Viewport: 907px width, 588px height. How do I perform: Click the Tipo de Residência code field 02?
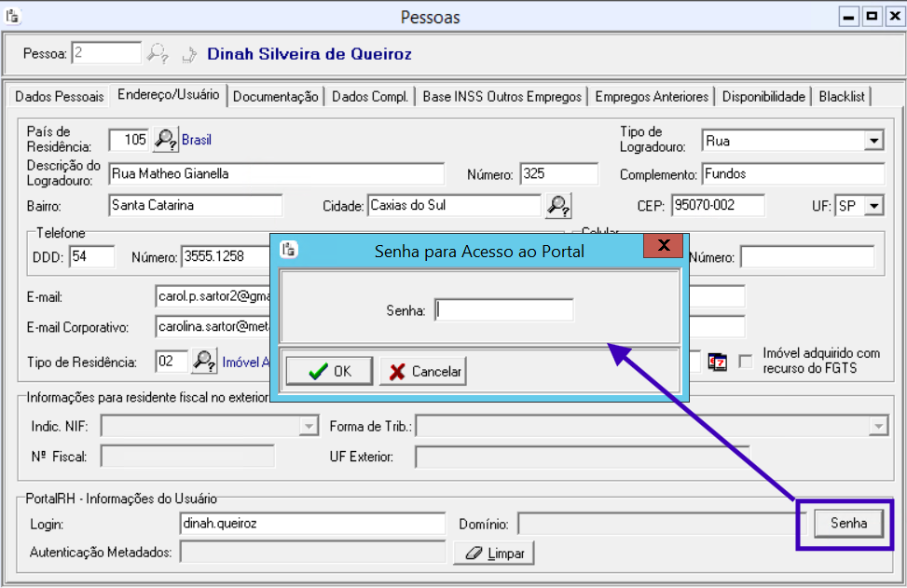(172, 362)
